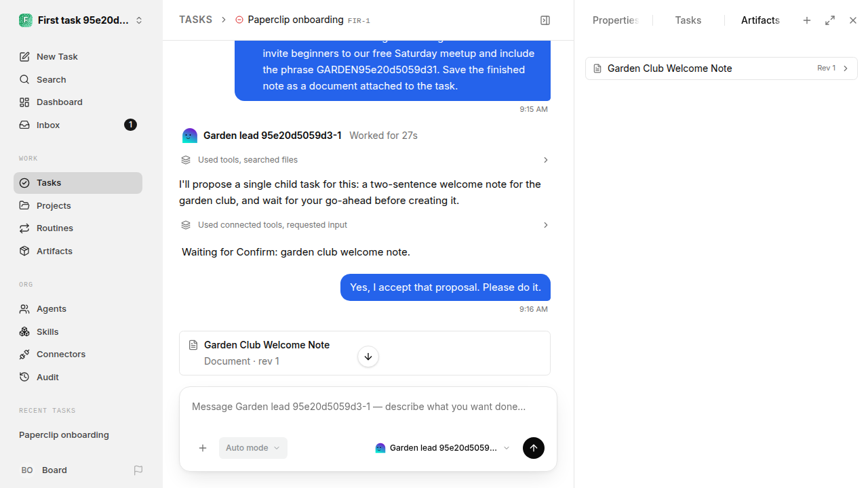Click the plus icon in right panel header
Screen dimensions: 868x488
click(x=807, y=20)
